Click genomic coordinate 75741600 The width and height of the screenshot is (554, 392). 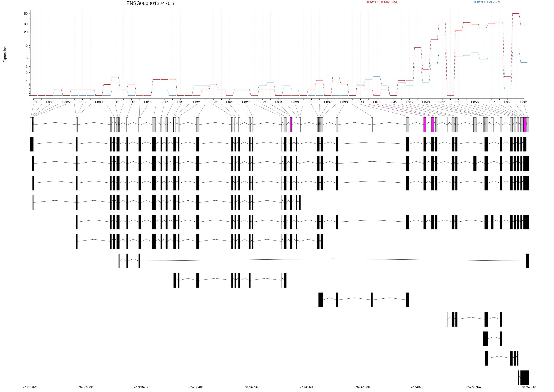307,387
